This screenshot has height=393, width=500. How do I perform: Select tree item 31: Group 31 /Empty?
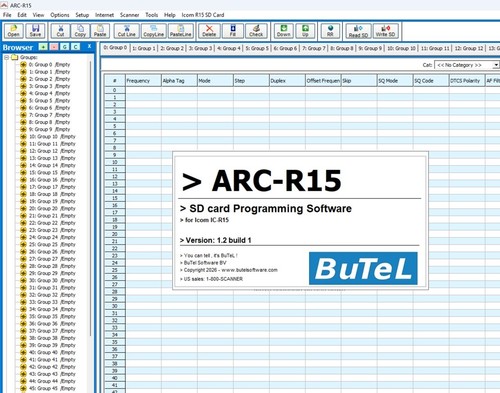[52, 287]
